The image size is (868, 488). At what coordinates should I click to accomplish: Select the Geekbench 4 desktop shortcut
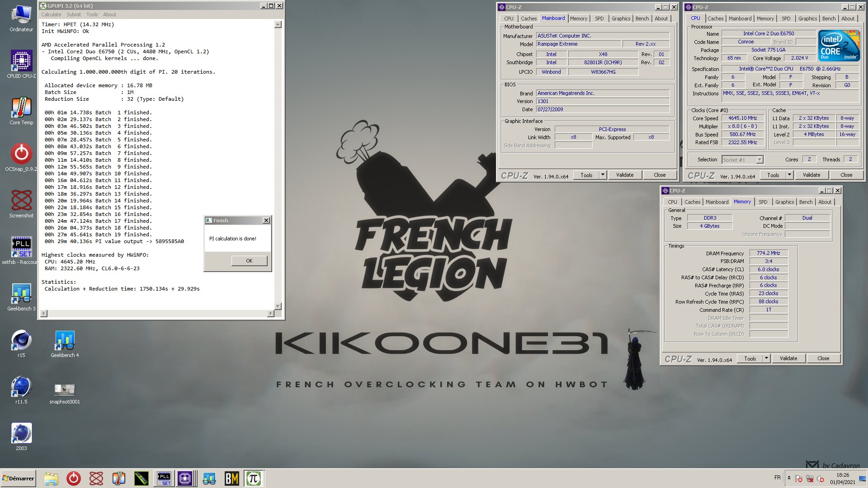click(x=65, y=344)
